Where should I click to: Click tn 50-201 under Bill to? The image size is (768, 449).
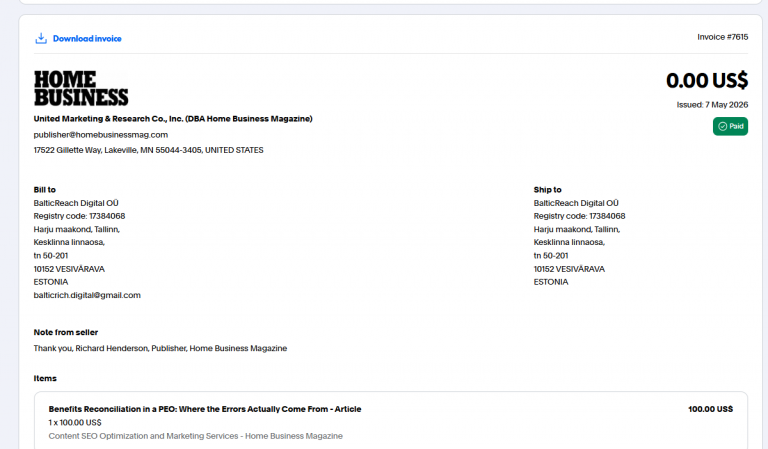[x=51, y=256]
